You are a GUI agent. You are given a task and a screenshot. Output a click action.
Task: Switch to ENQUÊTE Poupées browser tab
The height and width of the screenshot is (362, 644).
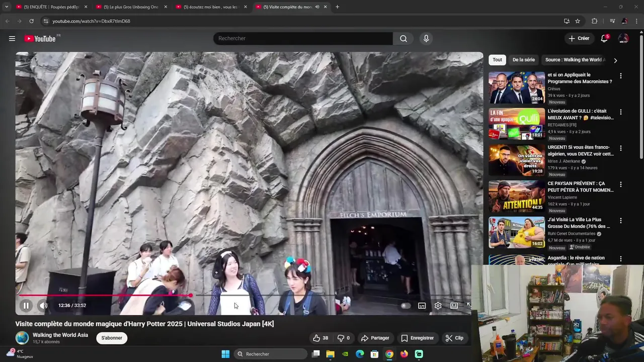pyautogui.click(x=50, y=7)
